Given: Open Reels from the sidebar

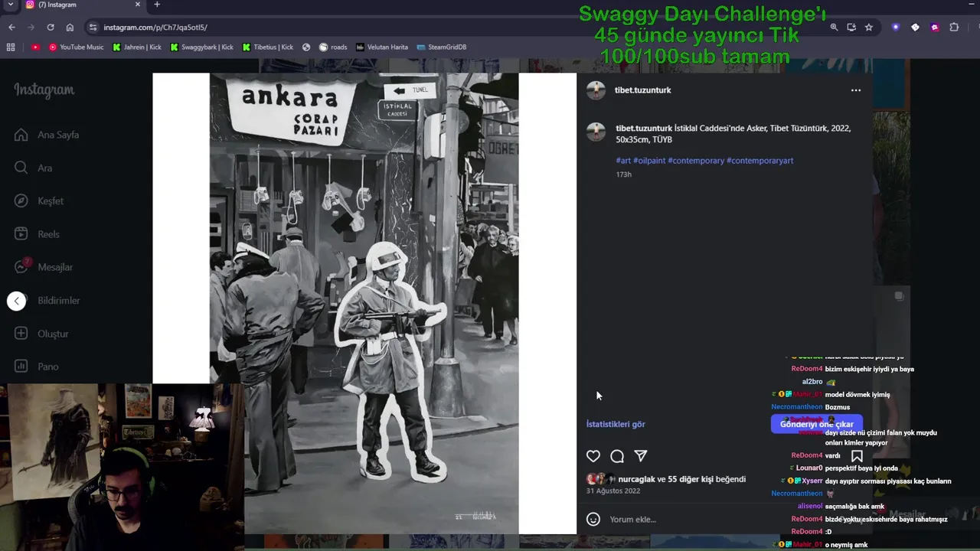Looking at the screenshot, I should [x=37, y=234].
